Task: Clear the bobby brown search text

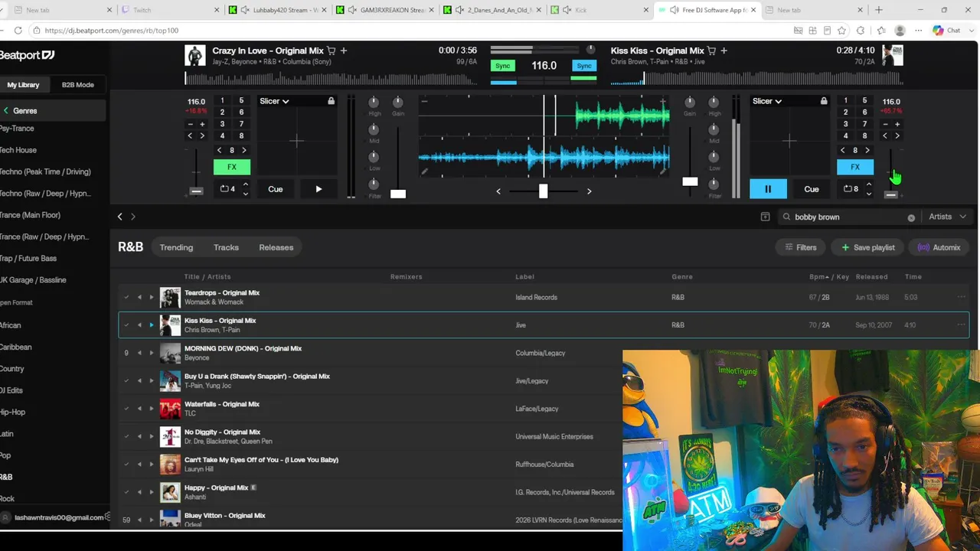Action: (x=911, y=217)
